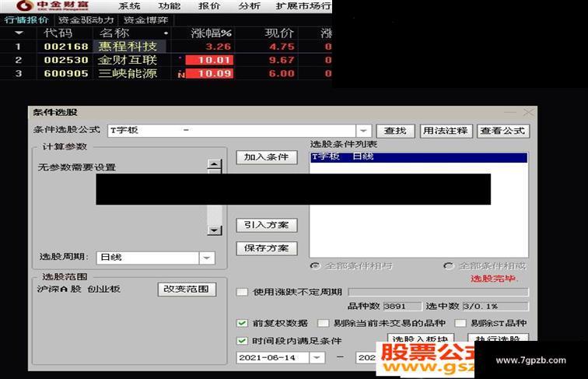The height and width of the screenshot is (379, 588).
Task: Click stock code 002530
Action: click(66, 60)
